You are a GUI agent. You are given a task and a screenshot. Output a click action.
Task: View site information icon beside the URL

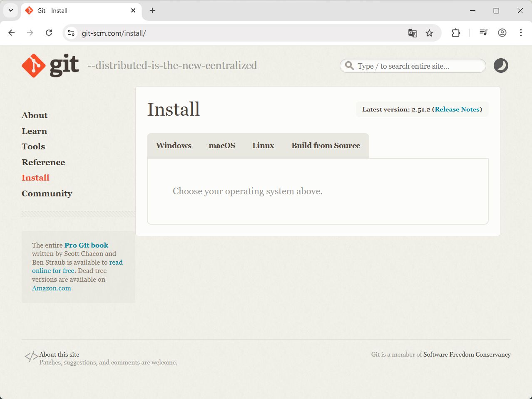pyautogui.click(x=71, y=33)
